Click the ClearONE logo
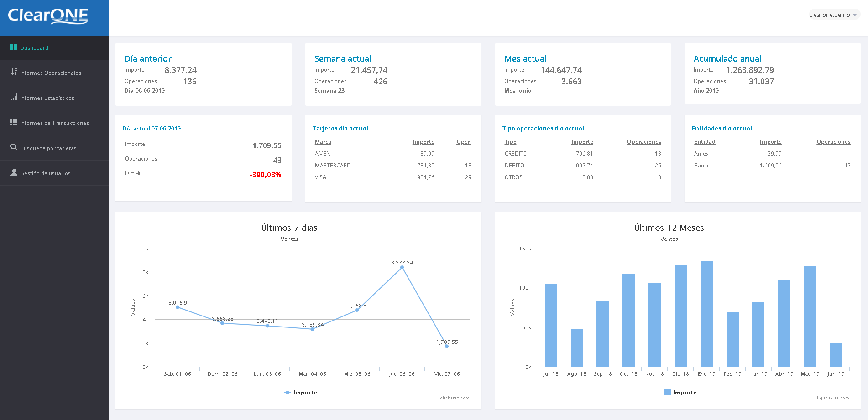The image size is (868, 420). tap(48, 16)
